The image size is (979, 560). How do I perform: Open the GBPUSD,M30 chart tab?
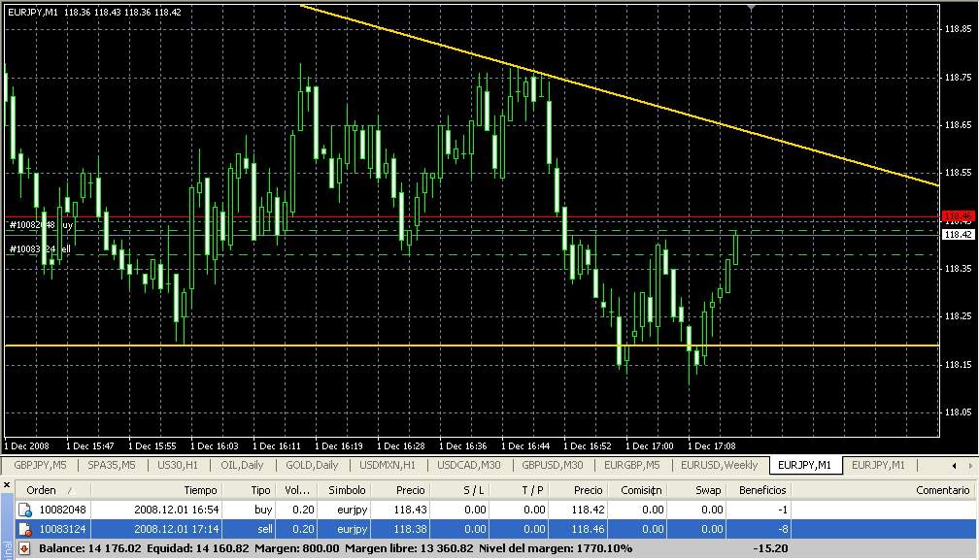(553, 465)
